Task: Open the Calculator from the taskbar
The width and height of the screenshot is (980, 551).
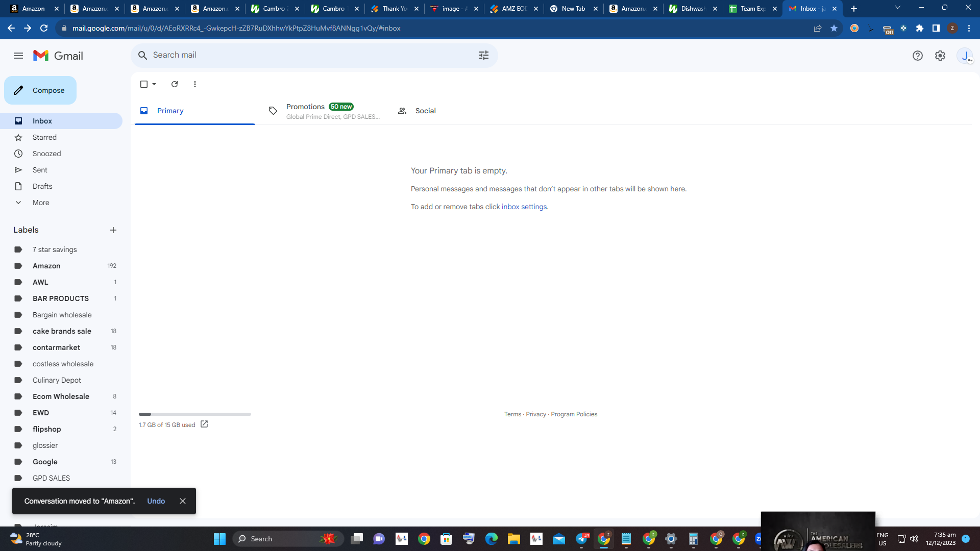Action: pyautogui.click(x=693, y=539)
